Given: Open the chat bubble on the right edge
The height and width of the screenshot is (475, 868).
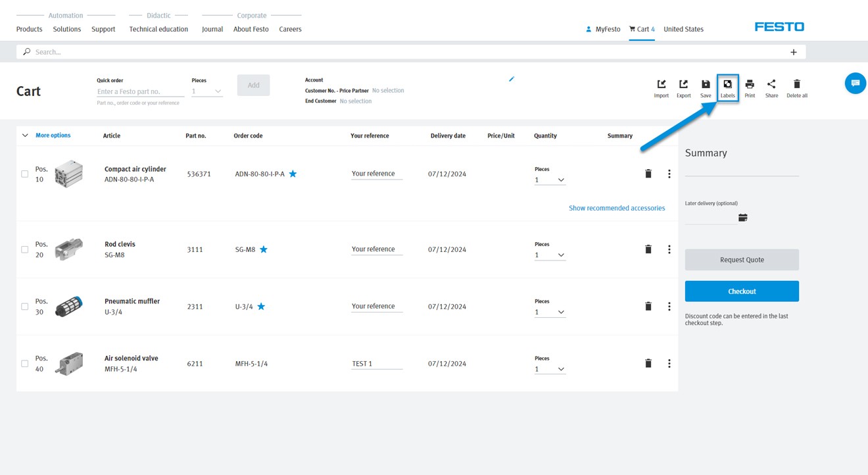Looking at the screenshot, I should click(855, 83).
